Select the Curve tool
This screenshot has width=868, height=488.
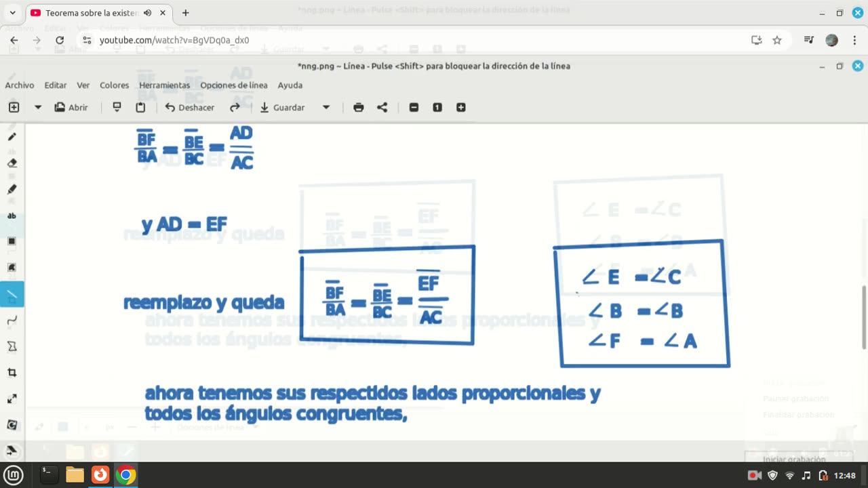[12, 320]
